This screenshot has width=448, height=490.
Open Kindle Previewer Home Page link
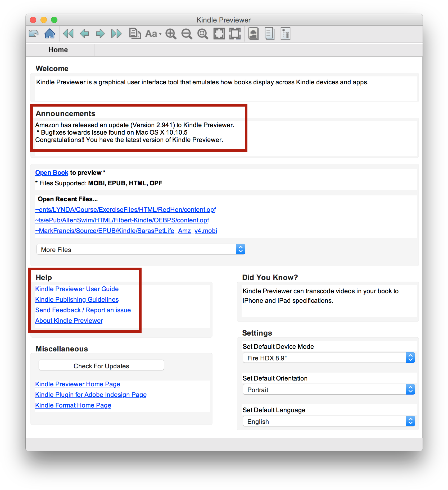tap(78, 384)
